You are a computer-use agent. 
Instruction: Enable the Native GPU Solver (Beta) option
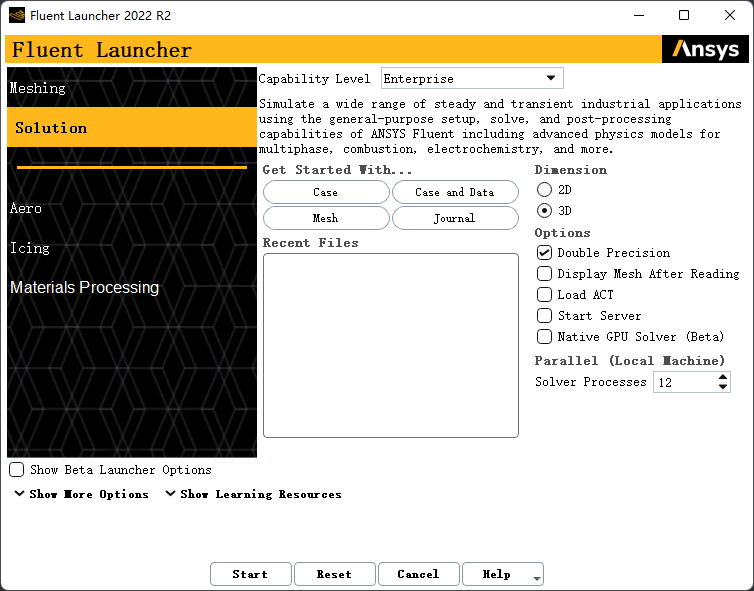coord(544,337)
